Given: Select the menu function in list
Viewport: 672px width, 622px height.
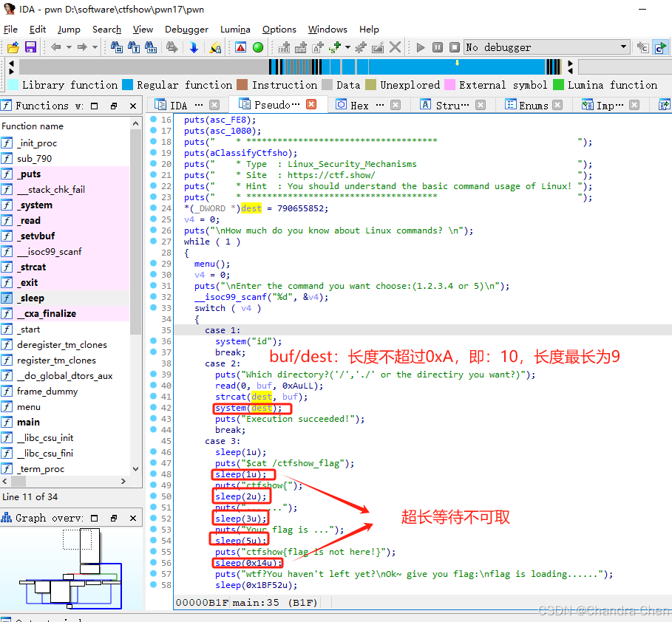Looking at the screenshot, I should tap(29, 407).
